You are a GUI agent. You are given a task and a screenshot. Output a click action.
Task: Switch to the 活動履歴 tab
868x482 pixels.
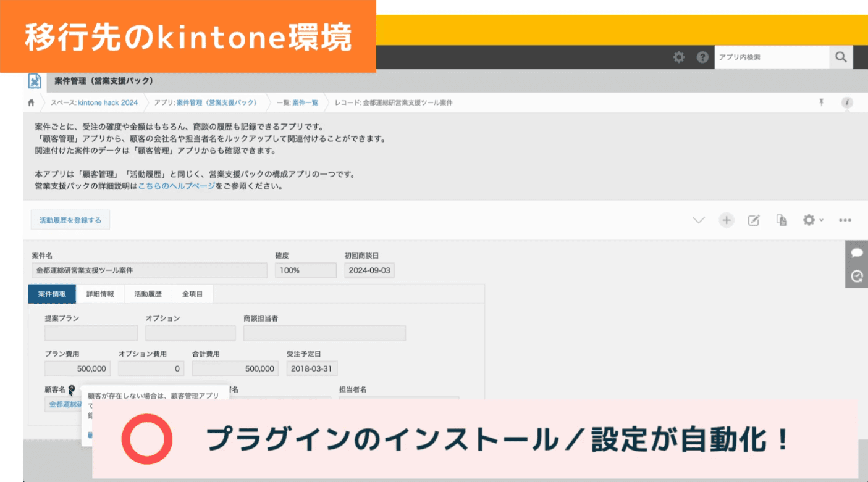point(148,294)
